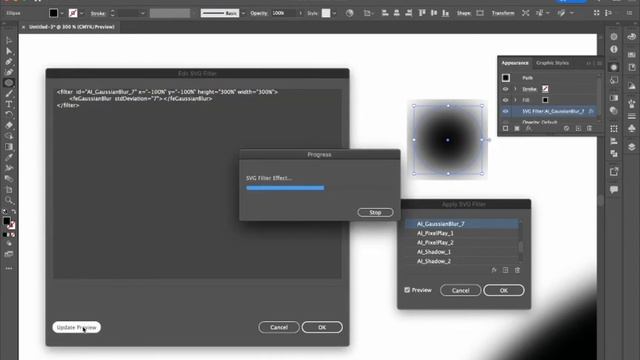Open Edit Toolbar three dots
The image size is (640, 360).
pos(9,268)
